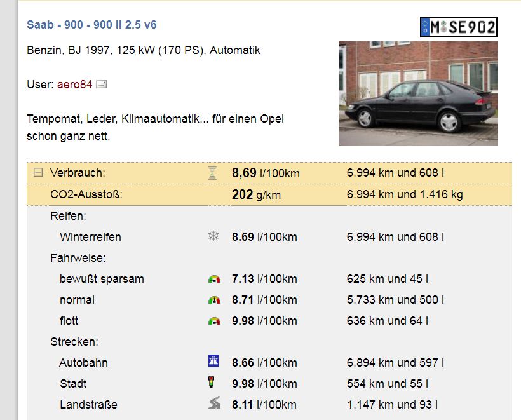Select text '625 km und 45 l'
This screenshot has height=420, width=521.
pyautogui.click(x=388, y=279)
